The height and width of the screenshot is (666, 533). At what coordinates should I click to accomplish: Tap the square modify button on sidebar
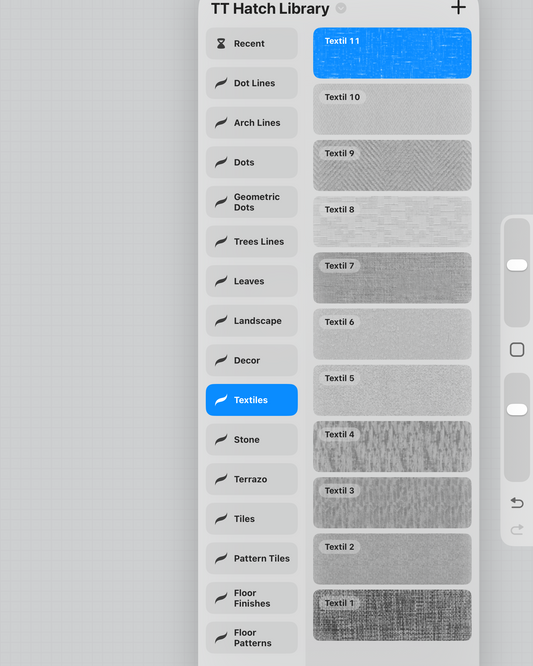pos(517,350)
